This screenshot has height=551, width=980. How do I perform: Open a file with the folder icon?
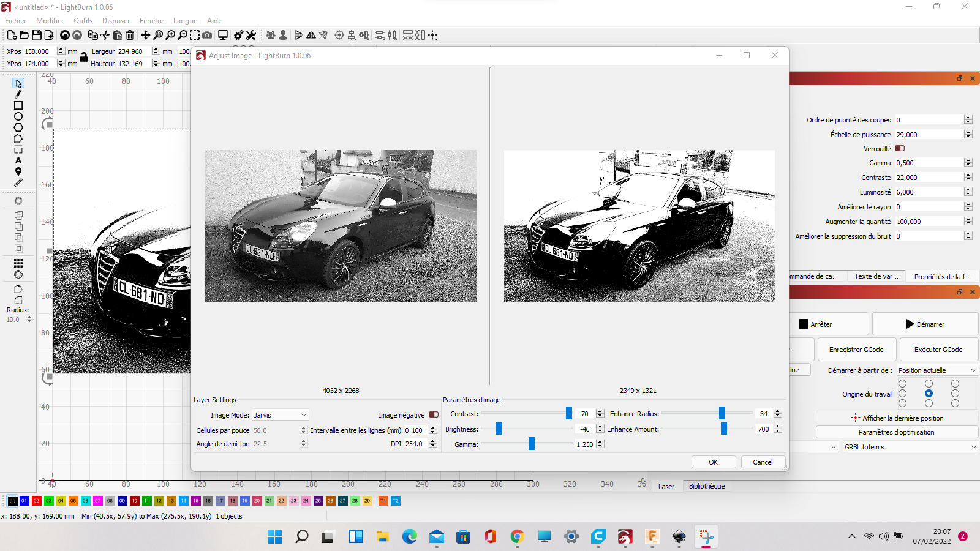[24, 35]
